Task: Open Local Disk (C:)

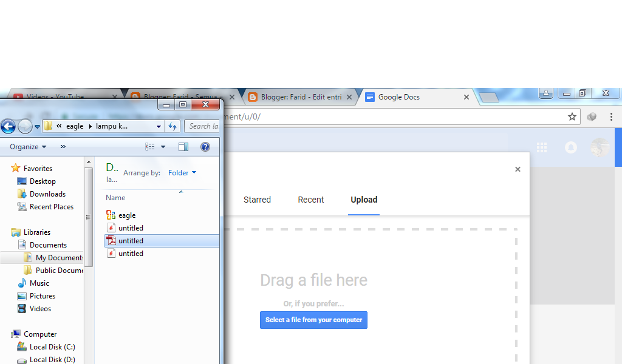Action: [x=52, y=346]
